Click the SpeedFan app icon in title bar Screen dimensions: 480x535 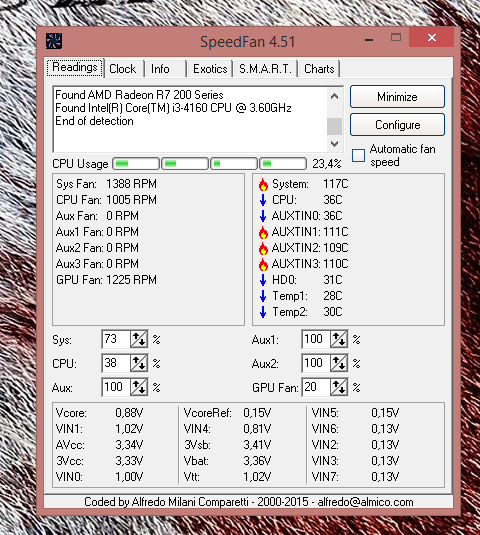coord(54,41)
